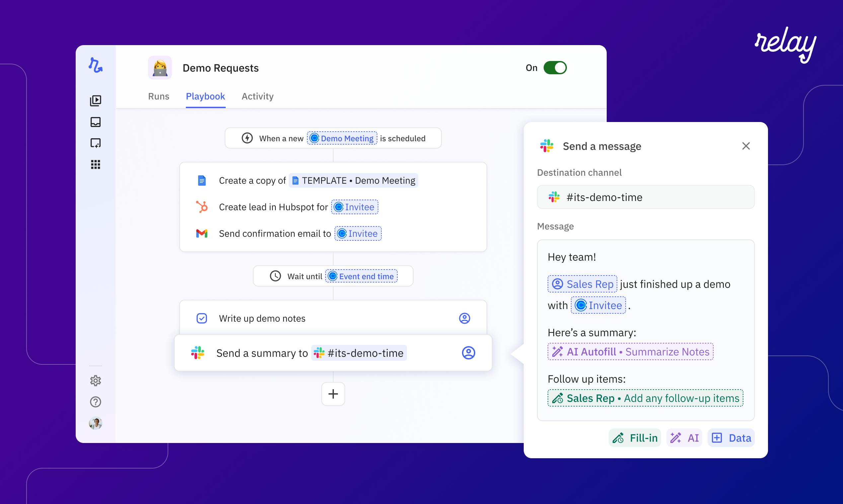843x504 pixels.
Task: Click the Fill-in button
Action: click(x=635, y=438)
